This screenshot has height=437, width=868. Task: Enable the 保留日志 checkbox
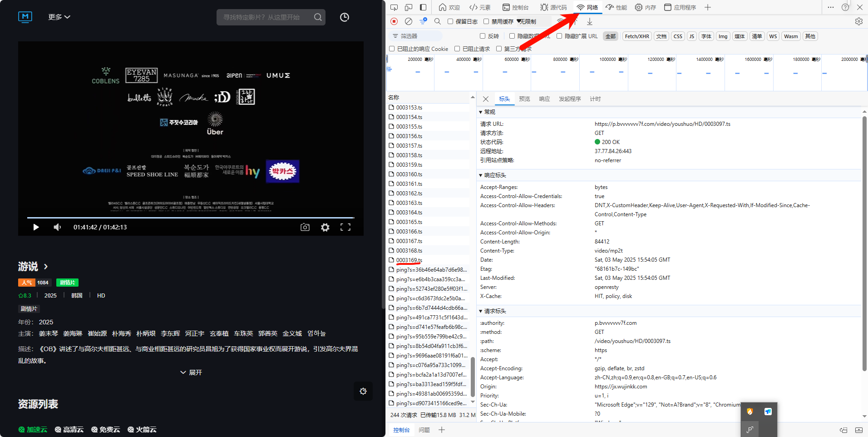(x=450, y=21)
